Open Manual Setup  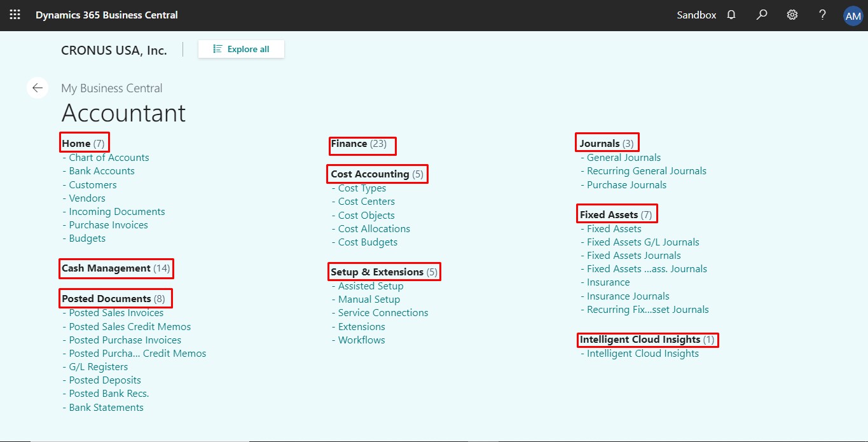click(x=369, y=300)
